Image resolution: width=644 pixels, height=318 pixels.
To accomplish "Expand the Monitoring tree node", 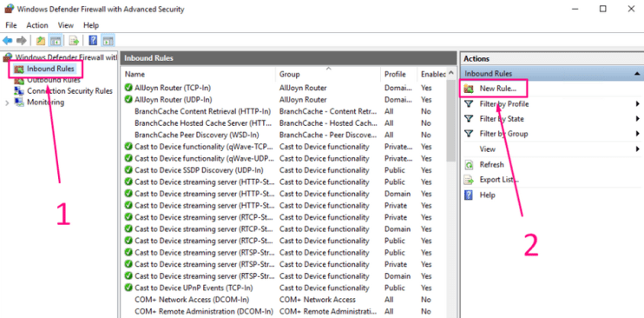I will click(7, 103).
